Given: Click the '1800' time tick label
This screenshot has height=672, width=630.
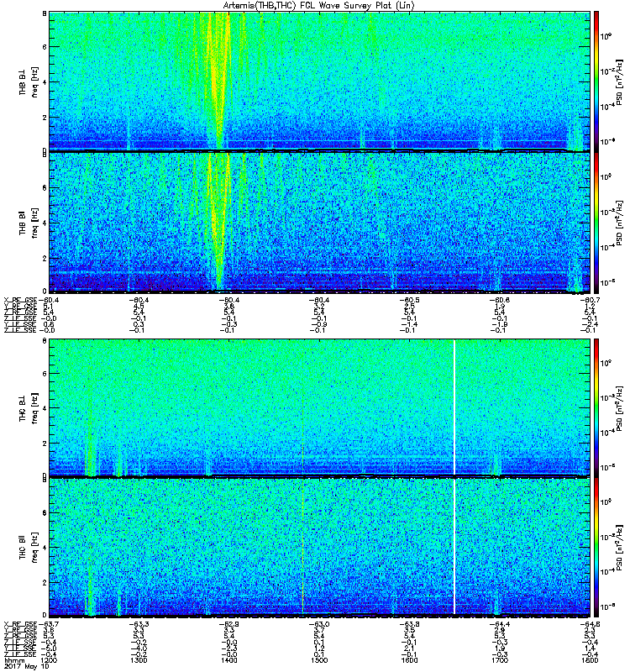Looking at the screenshot, I should [590, 660].
